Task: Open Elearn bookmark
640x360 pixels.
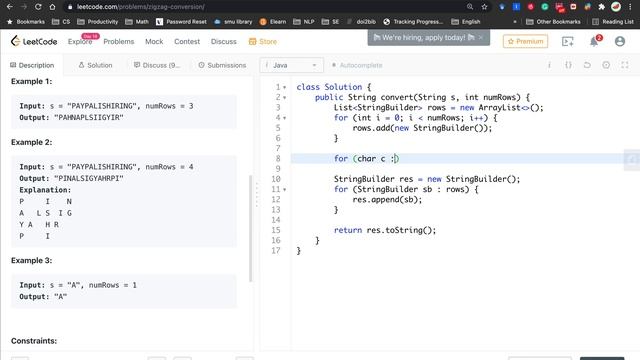Action: 273,22
